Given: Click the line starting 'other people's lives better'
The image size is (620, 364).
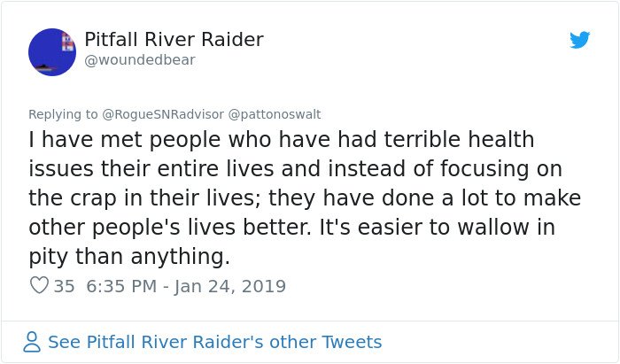Looking at the screenshot, I should point(291,228).
